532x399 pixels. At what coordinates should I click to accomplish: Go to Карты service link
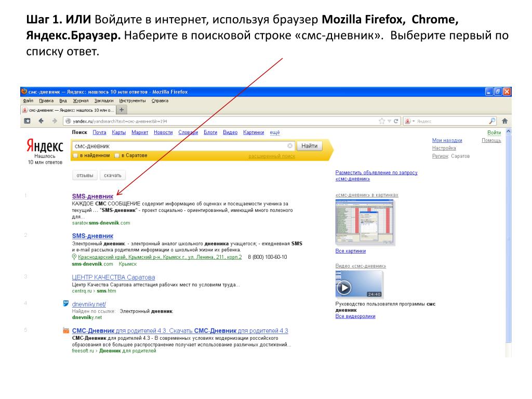point(119,132)
